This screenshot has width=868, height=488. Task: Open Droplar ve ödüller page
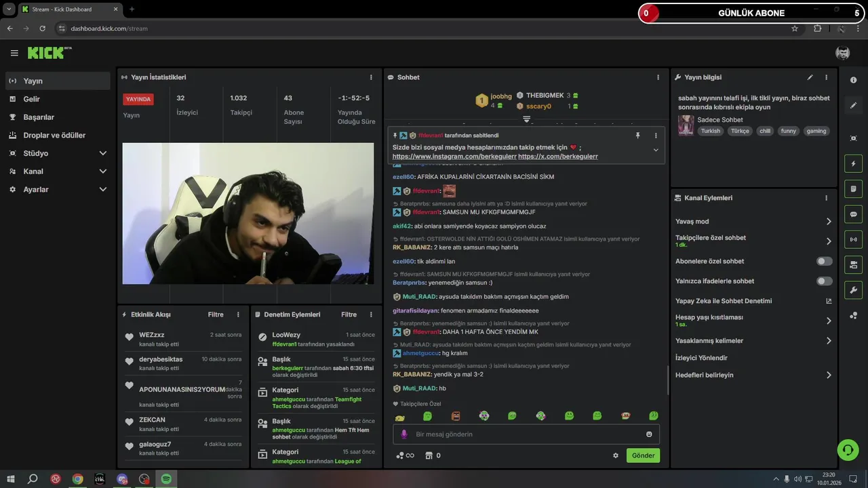[x=58, y=136]
